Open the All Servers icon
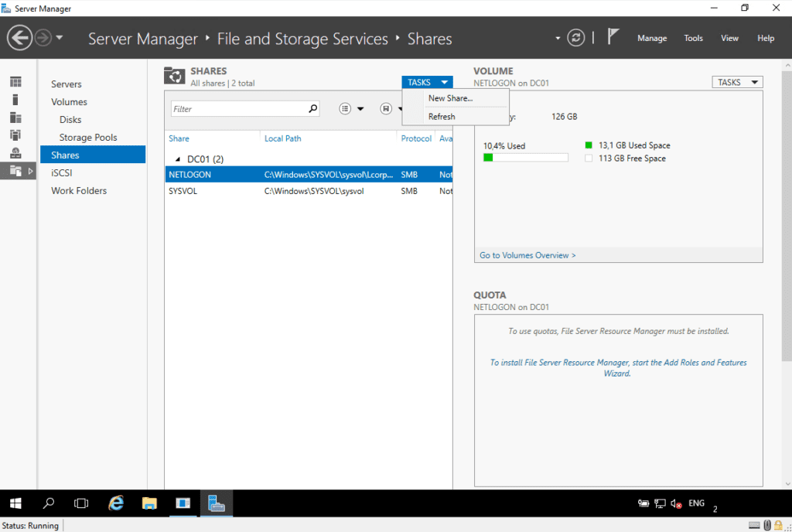The image size is (792, 532). tap(15, 118)
